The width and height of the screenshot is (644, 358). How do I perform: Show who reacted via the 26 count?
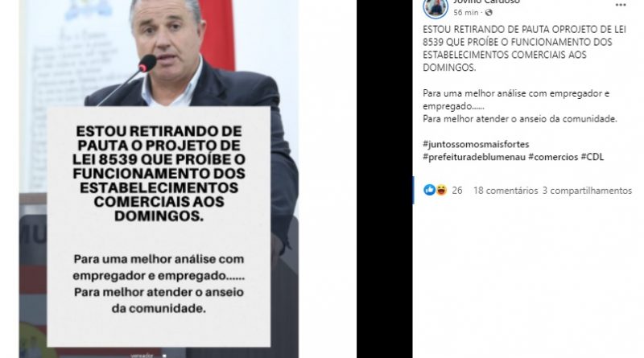457,191
